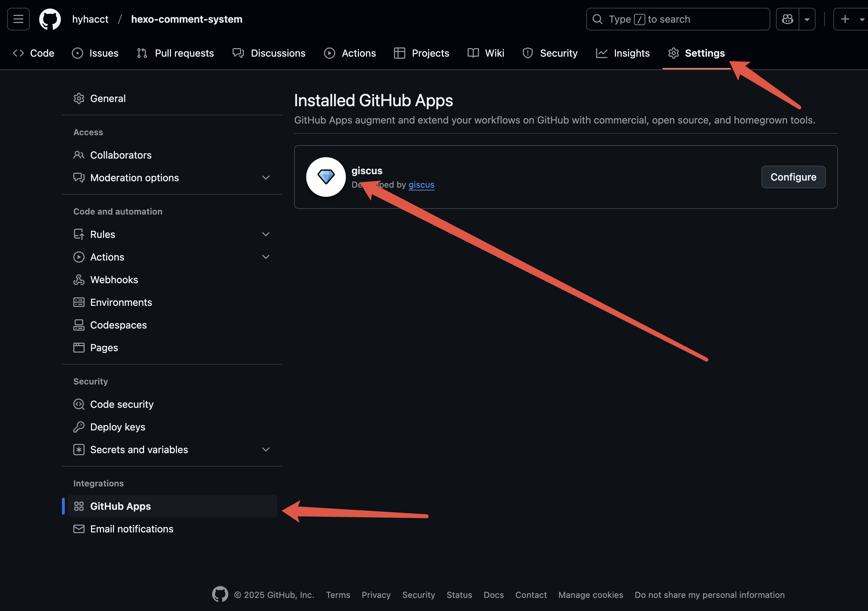Click the giscus gem app avatar

tap(326, 177)
